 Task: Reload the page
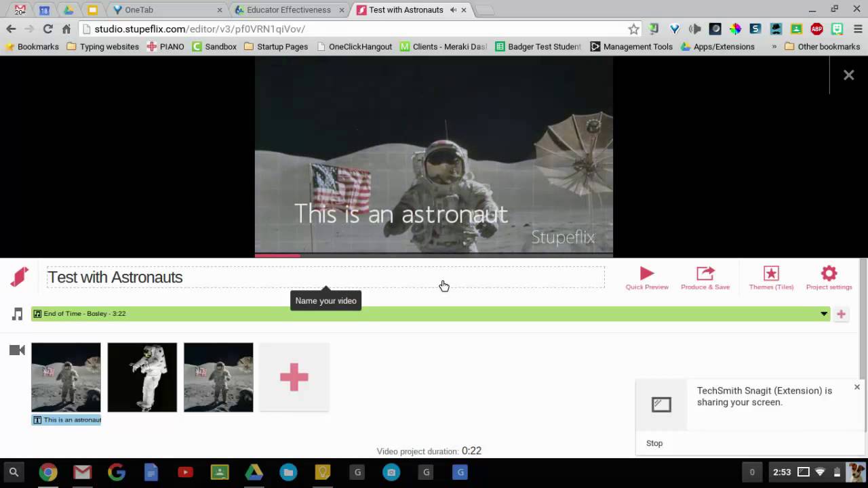point(47,29)
